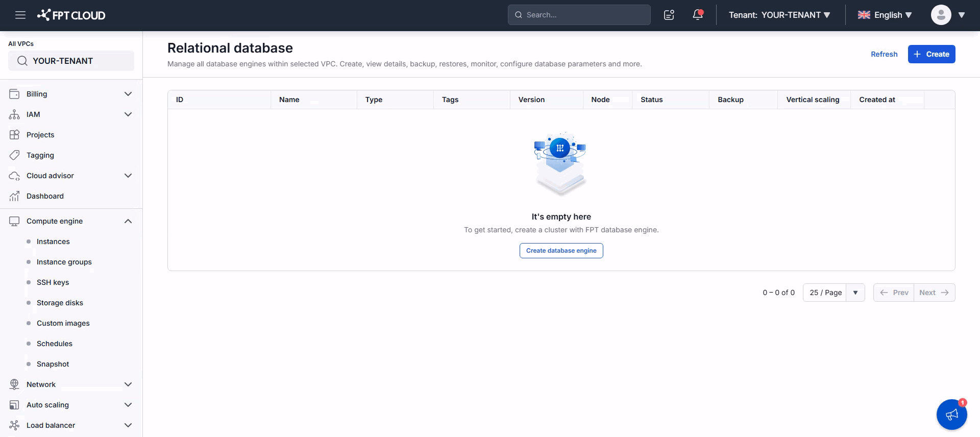Click the IAM hierarchy icon
This screenshot has height=437, width=980.
pos(14,114)
